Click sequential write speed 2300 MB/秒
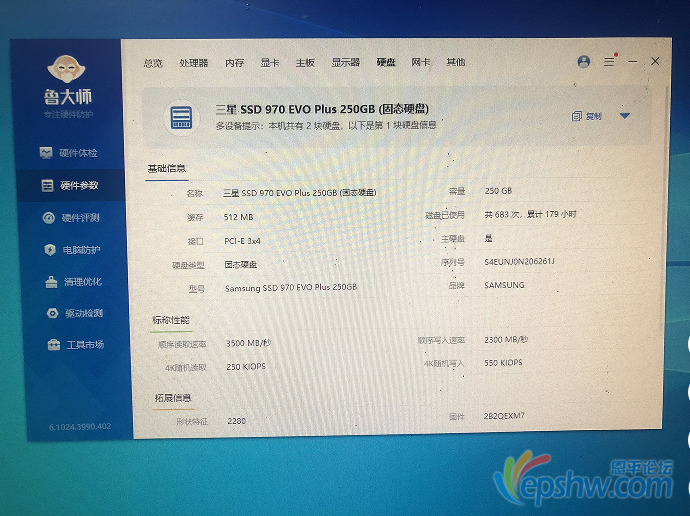 506,340
